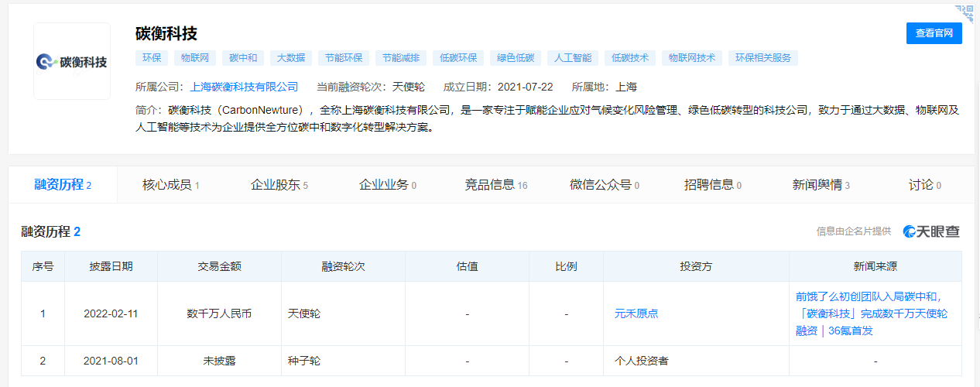
Task: Select the 绿色低碳 tag
Action: (516, 58)
